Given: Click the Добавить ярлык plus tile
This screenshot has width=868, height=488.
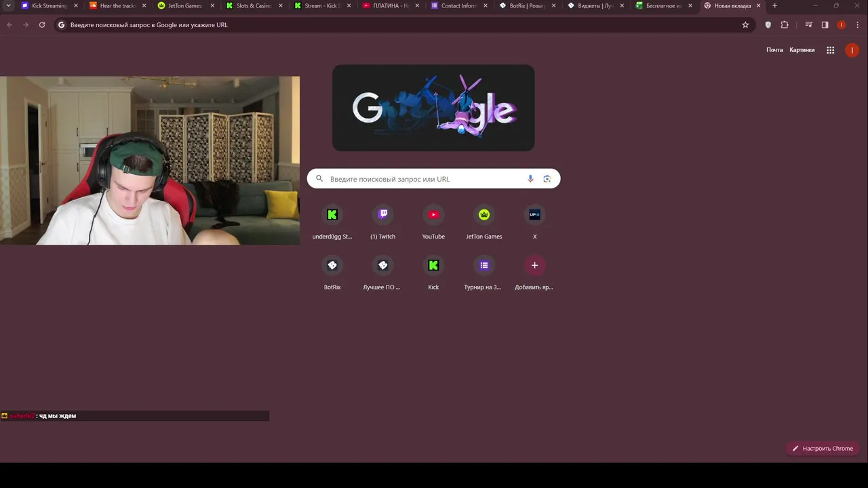Looking at the screenshot, I should [x=534, y=273].
